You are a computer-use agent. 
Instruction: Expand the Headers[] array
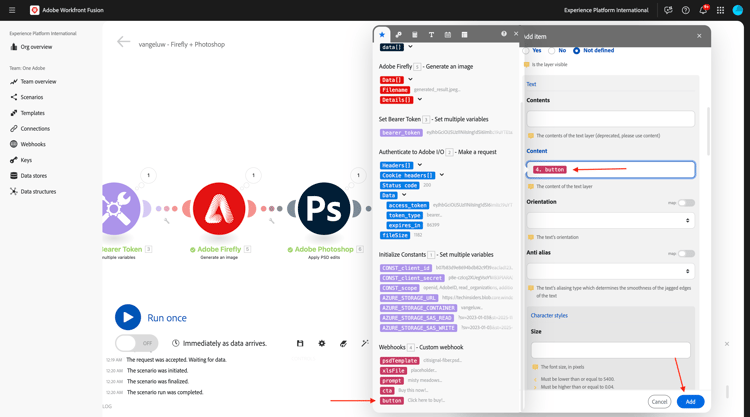click(419, 165)
